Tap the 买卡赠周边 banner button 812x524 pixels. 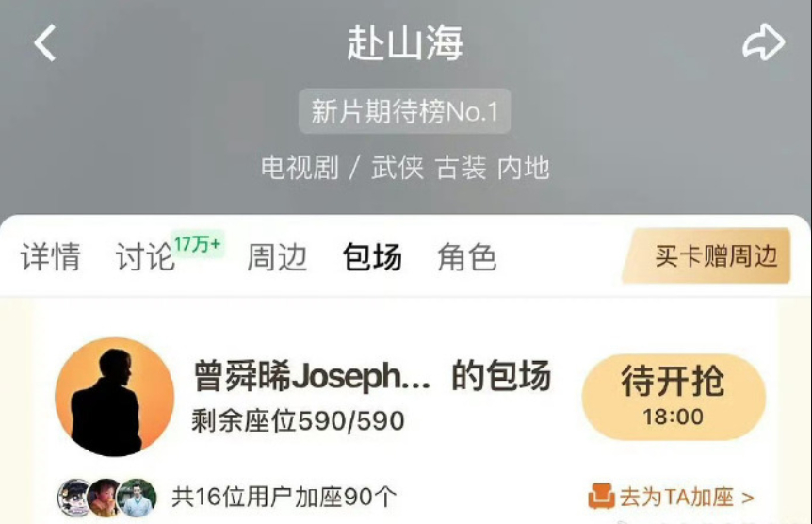(706, 255)
